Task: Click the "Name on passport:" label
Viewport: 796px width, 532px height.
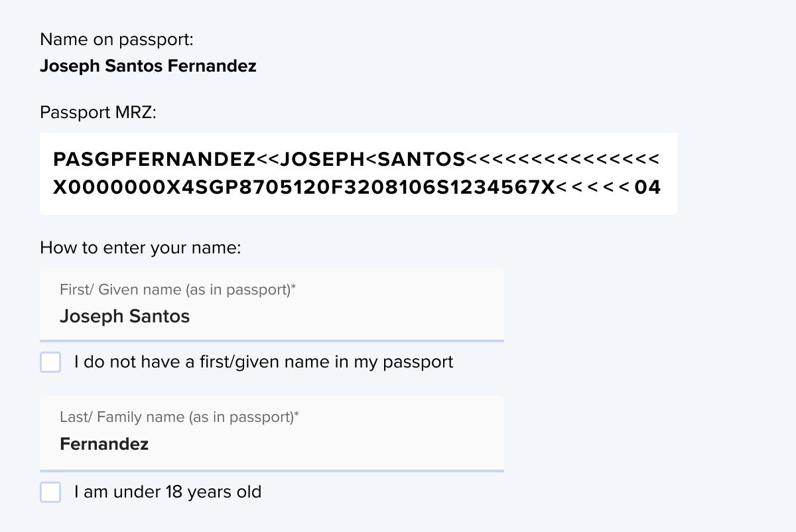Action: pos(117,40)
